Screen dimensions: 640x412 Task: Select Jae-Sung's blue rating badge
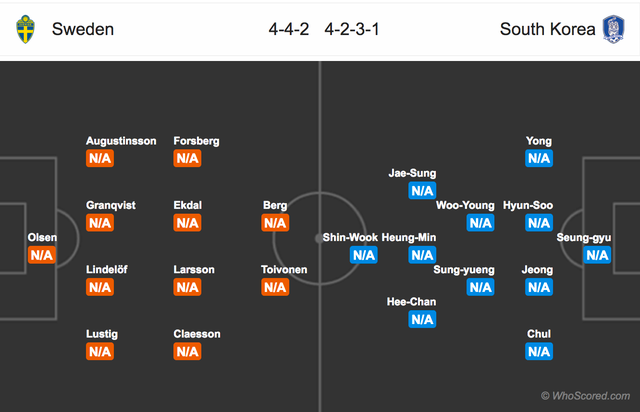coord(421,191)
